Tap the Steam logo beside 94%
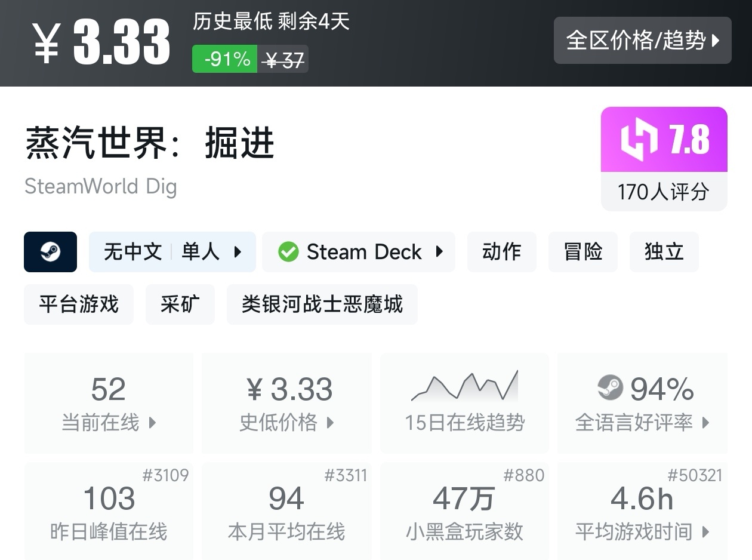Screen dimensions: 752x560 (610, 388)
